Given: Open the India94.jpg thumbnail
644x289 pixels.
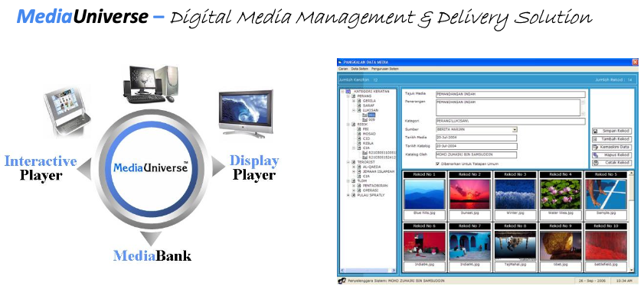Looking at the screenshot, I should tap(424, 245).
